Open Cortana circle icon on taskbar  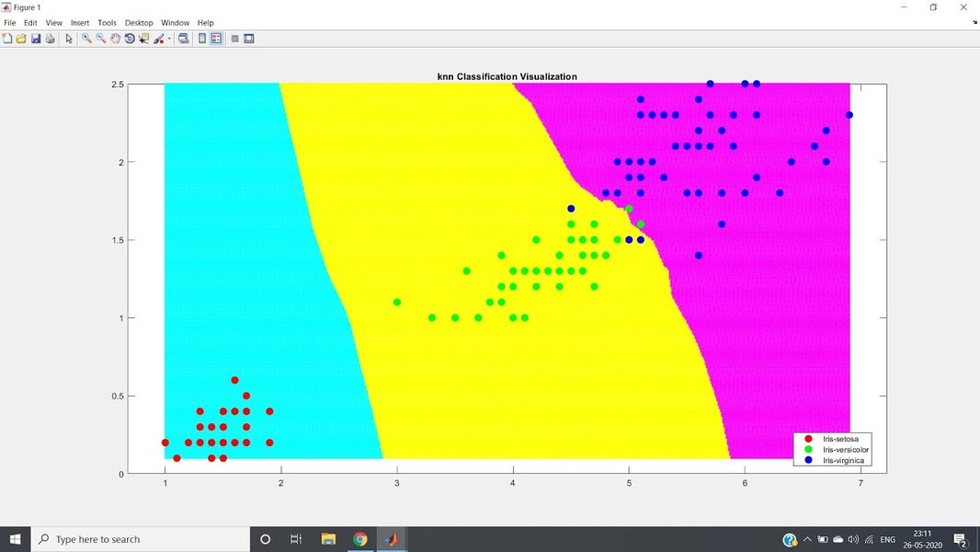click(265, 539)
